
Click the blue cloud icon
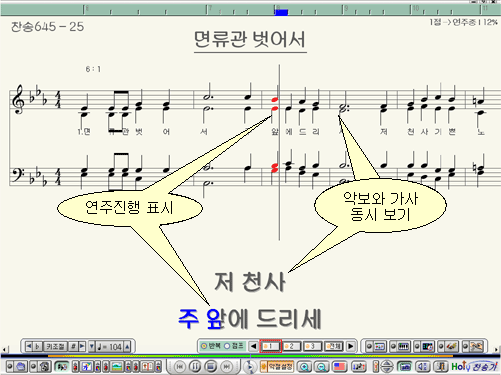(21, 366)
